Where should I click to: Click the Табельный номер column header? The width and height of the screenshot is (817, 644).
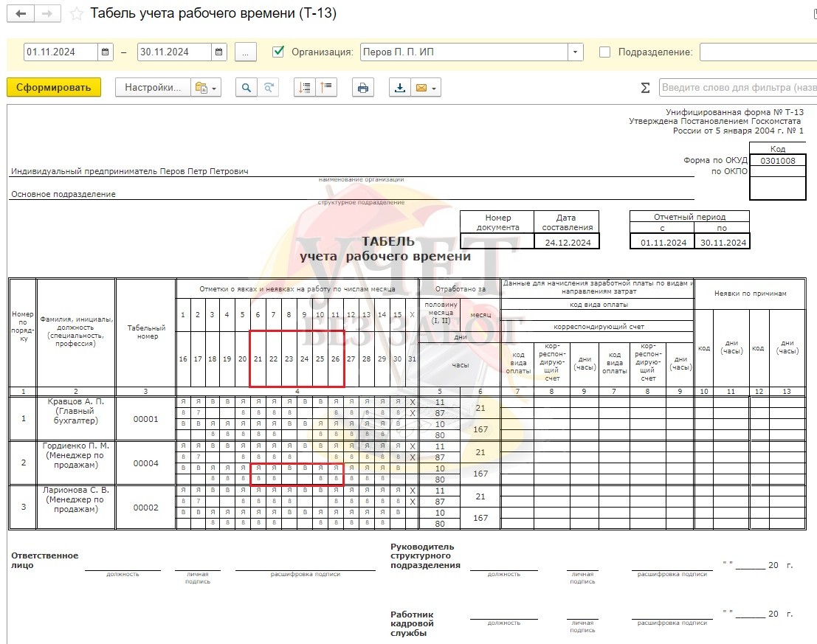[x=146, y=332]
